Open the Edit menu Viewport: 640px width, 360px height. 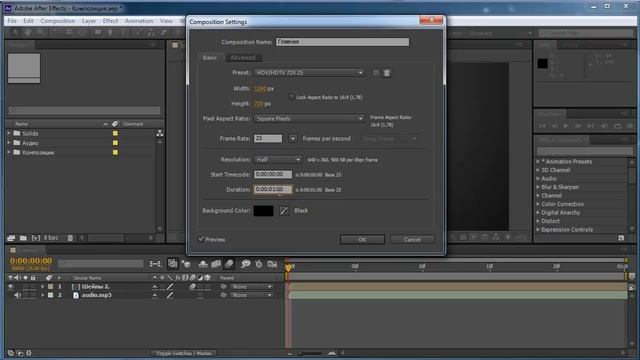click(28, 21)
